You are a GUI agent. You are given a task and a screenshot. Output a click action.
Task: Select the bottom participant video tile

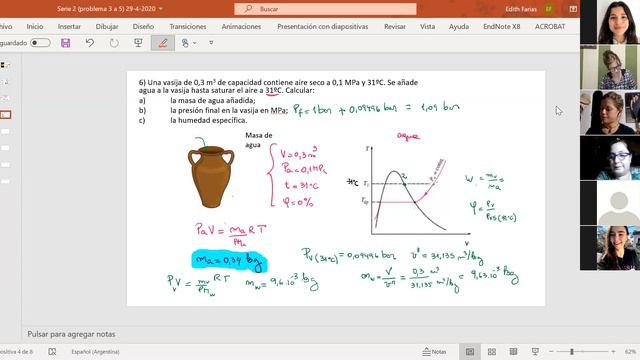pos(610,248)
